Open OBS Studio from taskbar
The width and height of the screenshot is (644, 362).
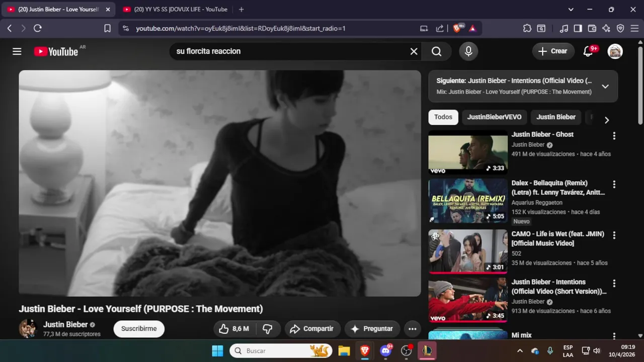point(407,351)
